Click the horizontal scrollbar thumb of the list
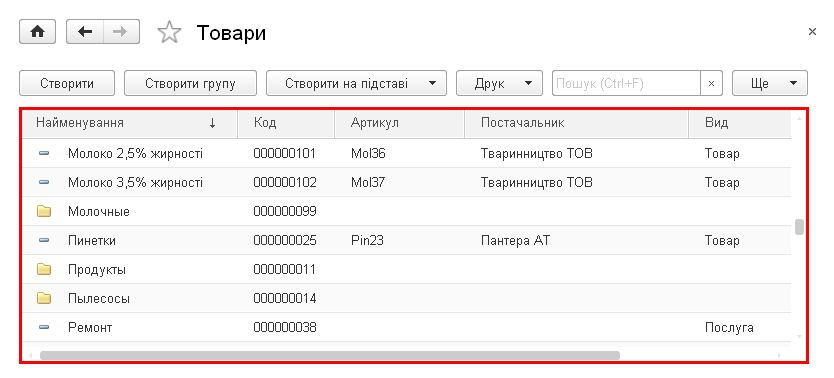This screenshot has height=378, width=834. 330,355
